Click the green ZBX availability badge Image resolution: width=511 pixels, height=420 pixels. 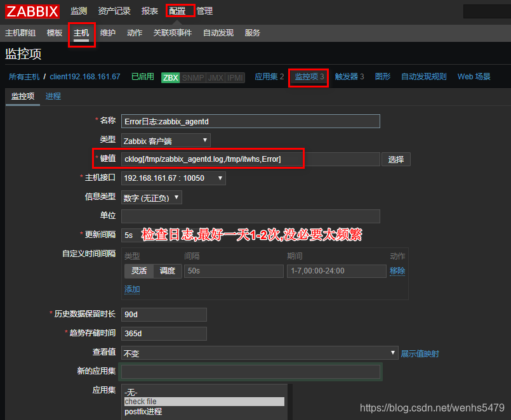171,77
